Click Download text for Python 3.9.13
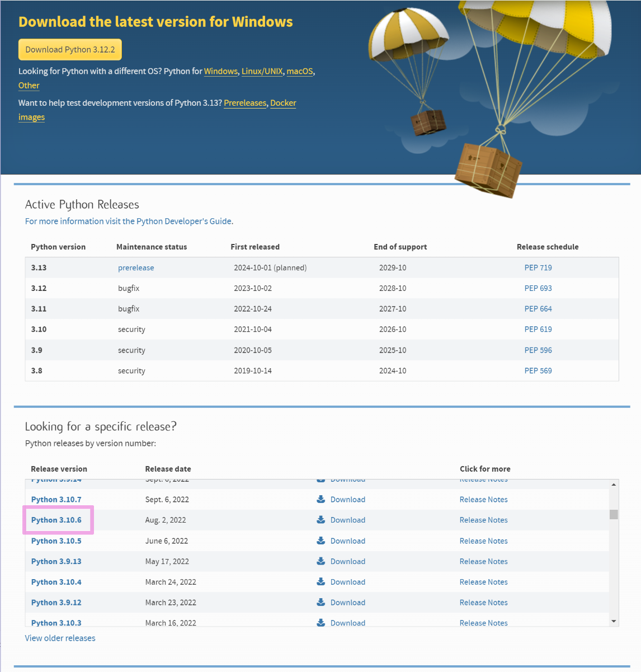This screenshot has width=641, height=672. click(348, 561)
